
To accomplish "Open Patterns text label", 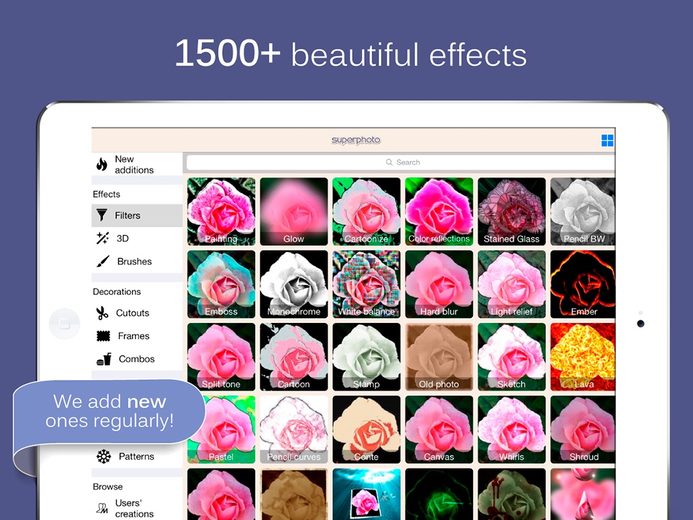I will (136, 456).
